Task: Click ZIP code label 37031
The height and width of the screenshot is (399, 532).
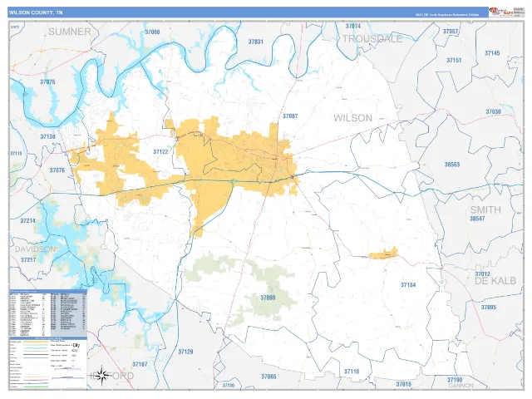Action: coord(255,42)
